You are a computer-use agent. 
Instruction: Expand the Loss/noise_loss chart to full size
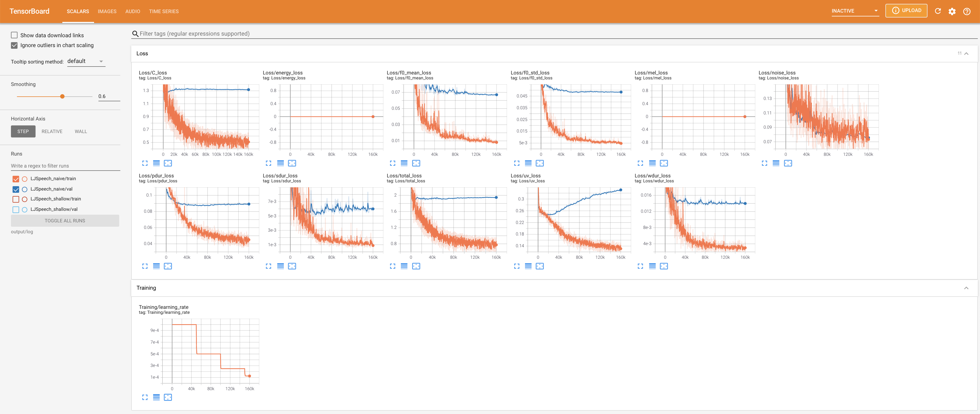(764, 163)
